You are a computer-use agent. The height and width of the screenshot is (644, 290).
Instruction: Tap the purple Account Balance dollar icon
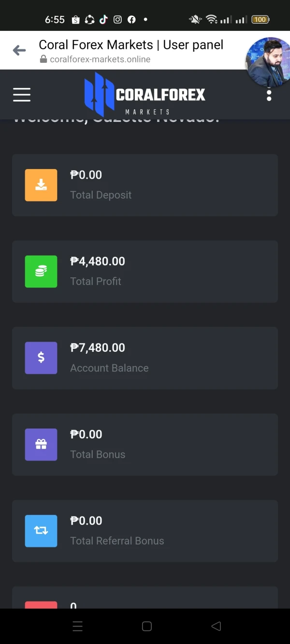(x=41, y=358)
